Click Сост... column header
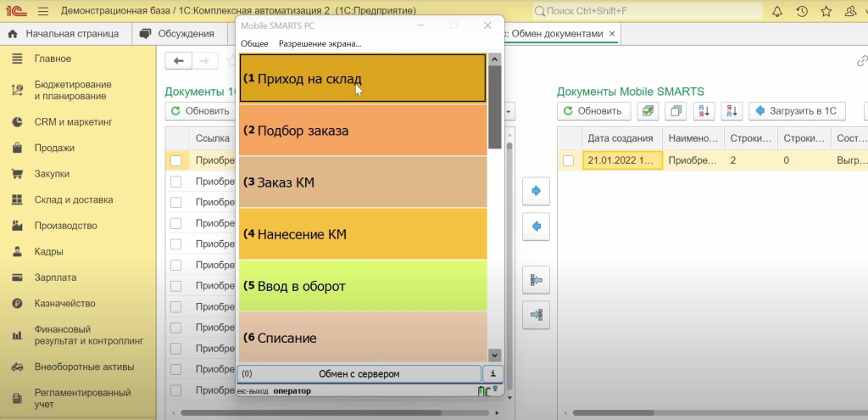 coord(849,138)
